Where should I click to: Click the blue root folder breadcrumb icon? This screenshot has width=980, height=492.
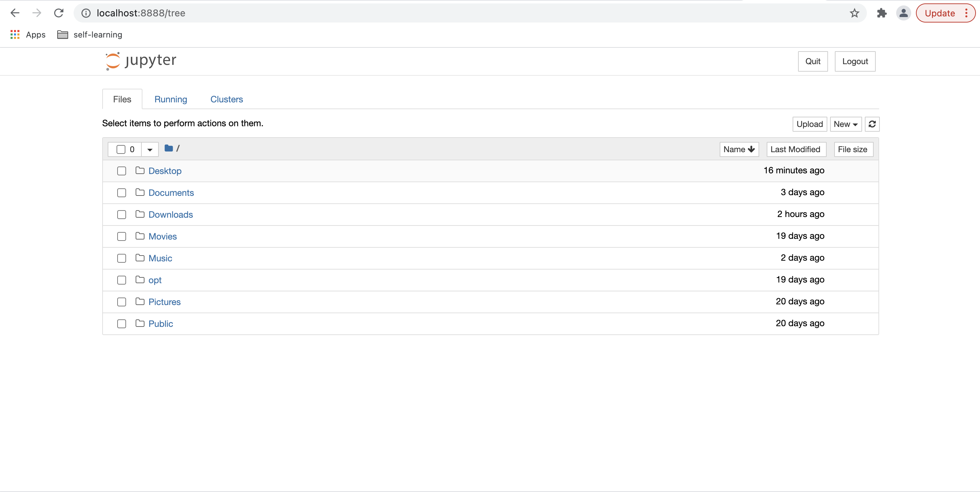coord(169,148)
